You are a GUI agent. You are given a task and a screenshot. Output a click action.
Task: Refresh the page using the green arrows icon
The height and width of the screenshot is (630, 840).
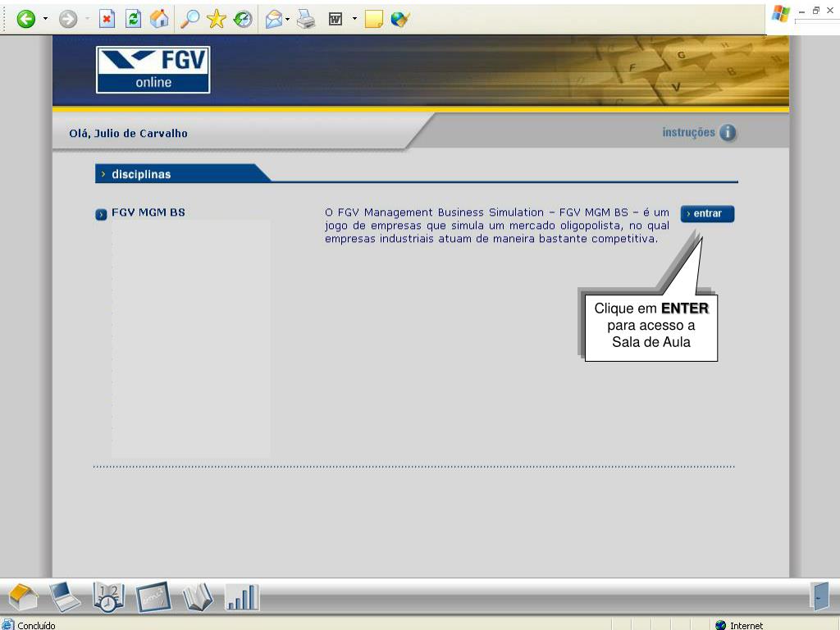pyautogui.click(x=134, y=20)
